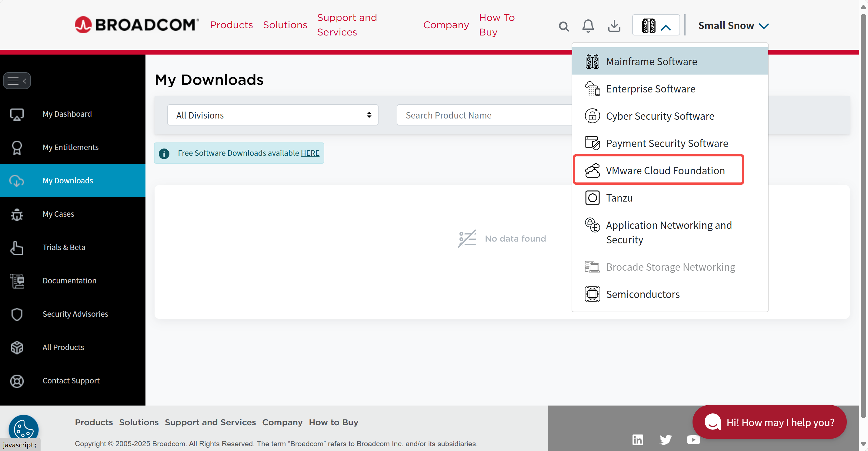Image resolution: width=868 pixels, height=451 pixels.
Task: Choose Brocade Storage Networking division
Action: coord(670,267)
